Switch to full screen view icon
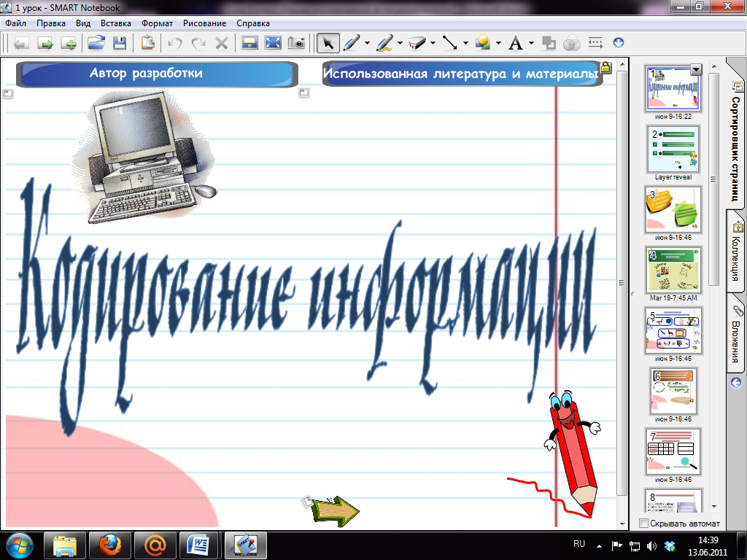 coord(273,43)
